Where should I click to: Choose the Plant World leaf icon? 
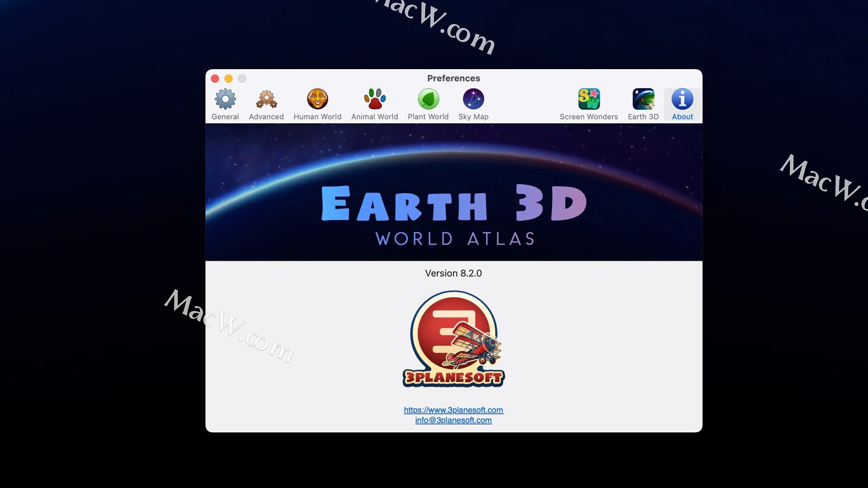428,104
